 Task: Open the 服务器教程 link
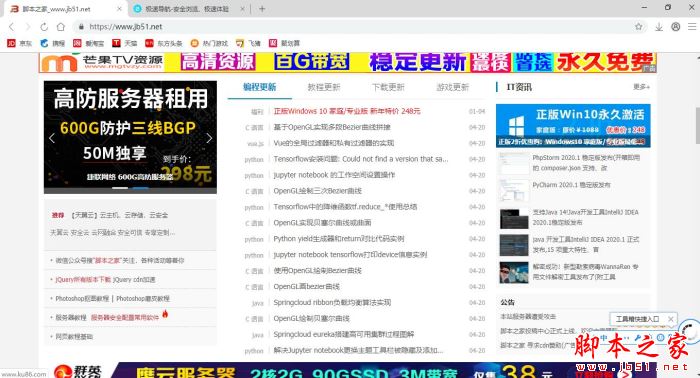tap(71, 318)
